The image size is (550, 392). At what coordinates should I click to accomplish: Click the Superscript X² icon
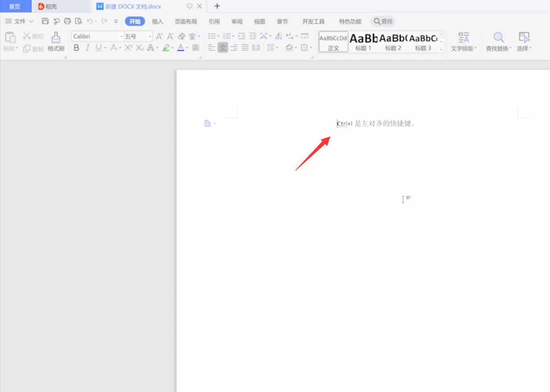point(128,48)
